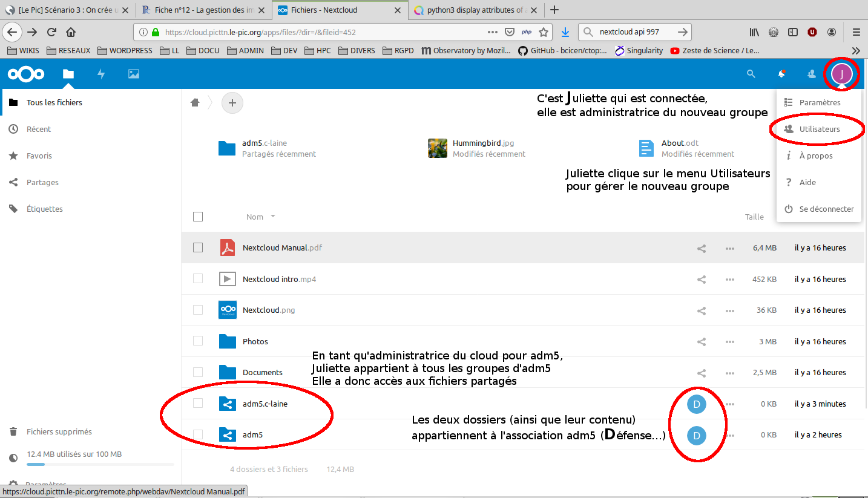Click the header search magnifier

point(751,74)
